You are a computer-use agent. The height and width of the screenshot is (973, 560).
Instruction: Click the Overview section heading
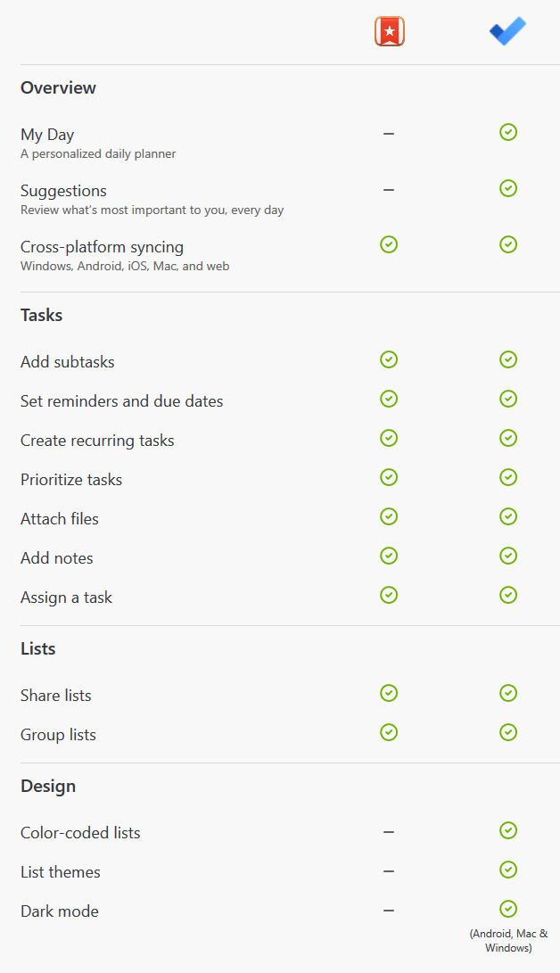point(58,88)
